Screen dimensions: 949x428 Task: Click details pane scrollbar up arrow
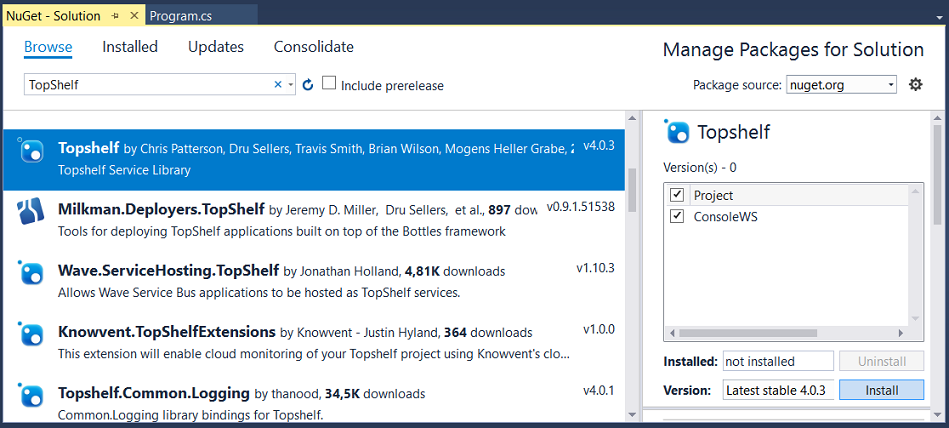coord(938,119)
